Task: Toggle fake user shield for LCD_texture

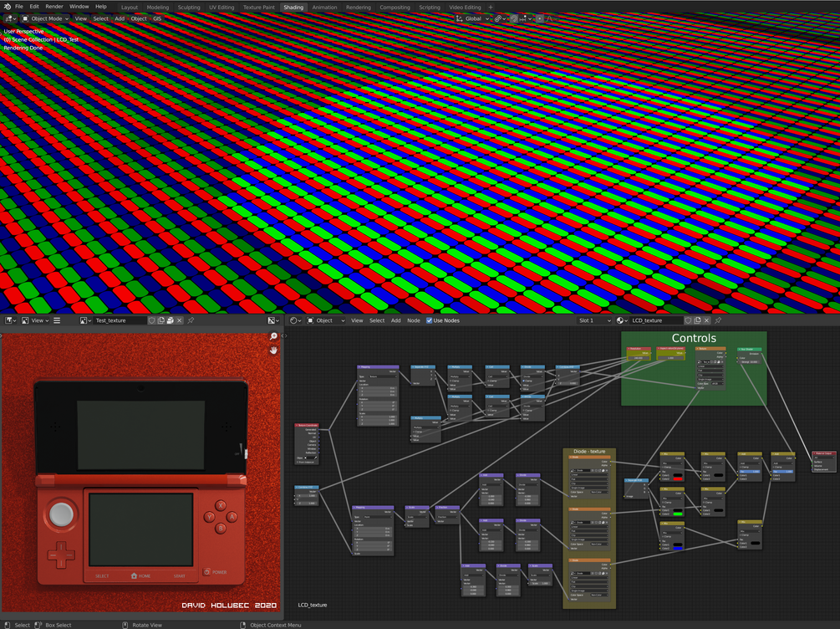Action: 689,320
